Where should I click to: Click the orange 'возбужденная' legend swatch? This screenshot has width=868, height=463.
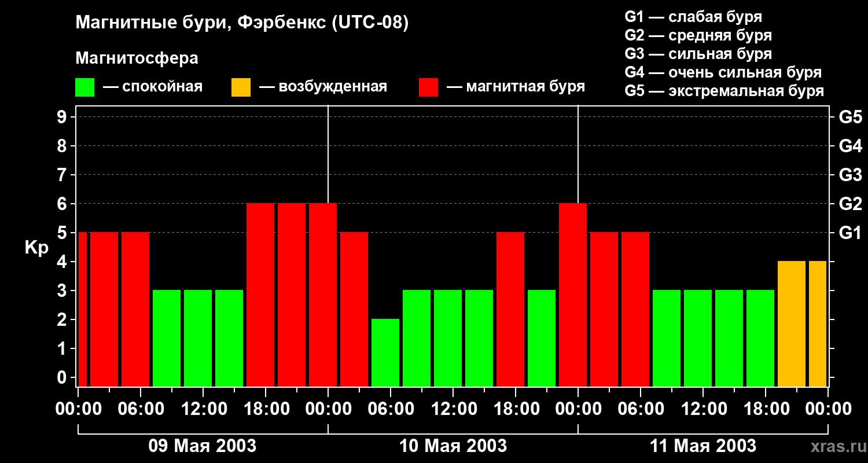pyautogui.click(x=241, y=87)
